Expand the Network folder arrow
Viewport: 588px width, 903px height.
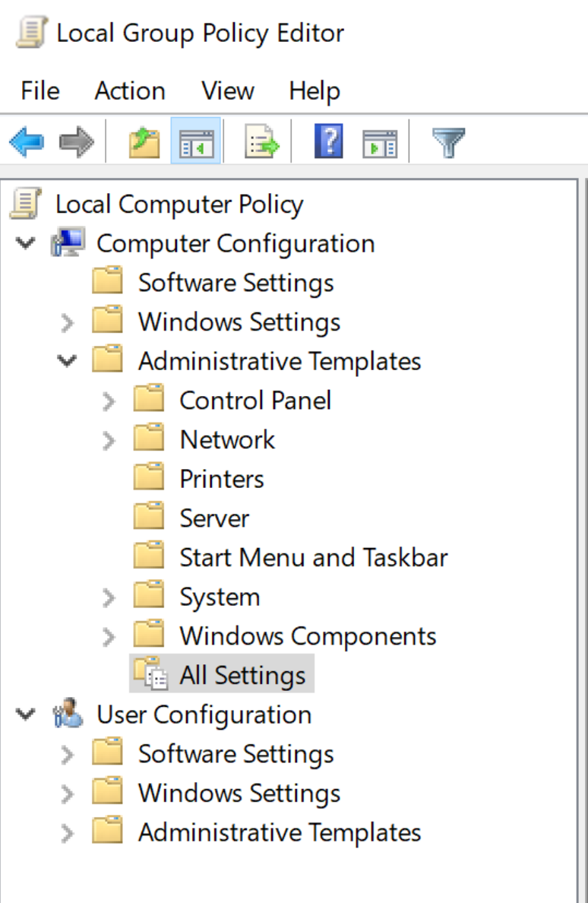[x=109, y=440]
